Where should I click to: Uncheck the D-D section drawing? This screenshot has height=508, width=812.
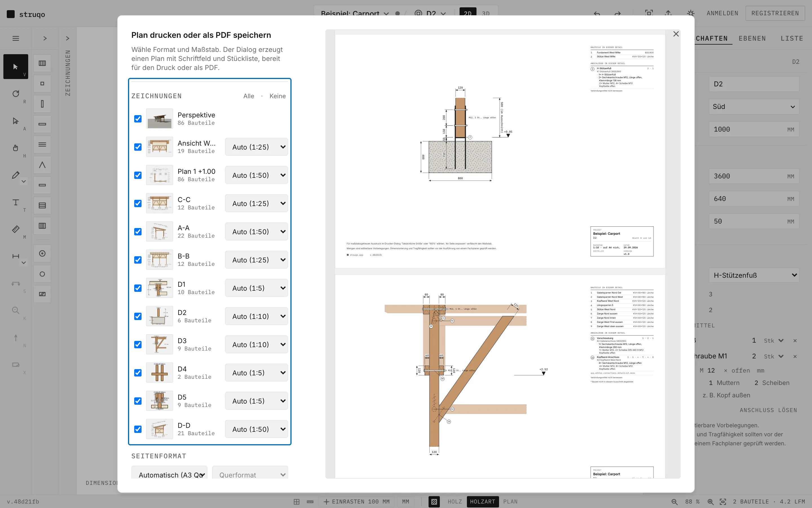(x=138, y=429)
